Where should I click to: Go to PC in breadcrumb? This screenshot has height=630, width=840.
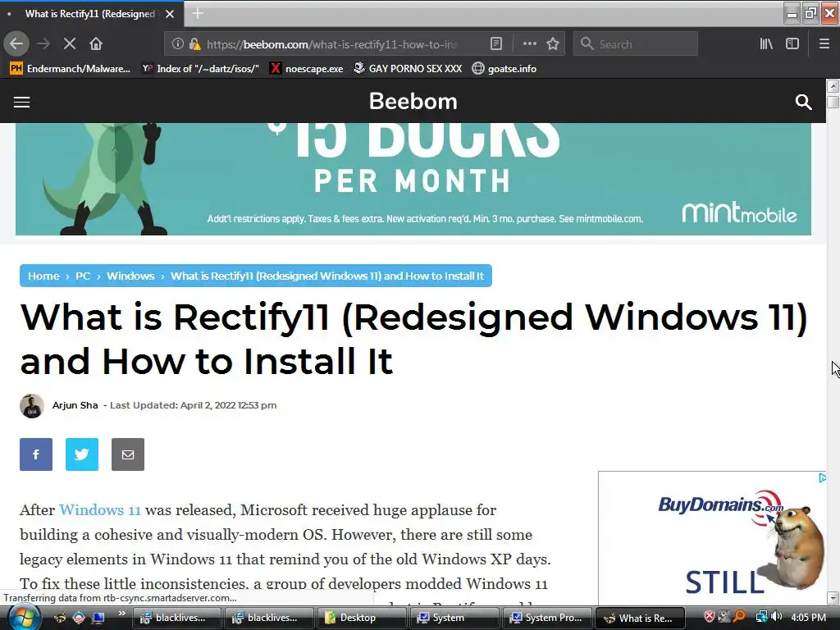point(83,276)
